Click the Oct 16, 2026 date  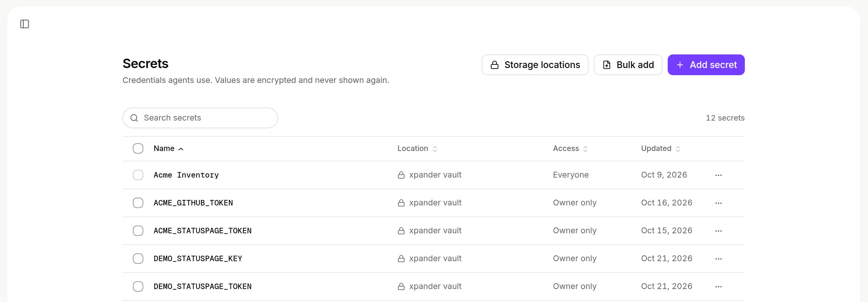tap(666, 203)
